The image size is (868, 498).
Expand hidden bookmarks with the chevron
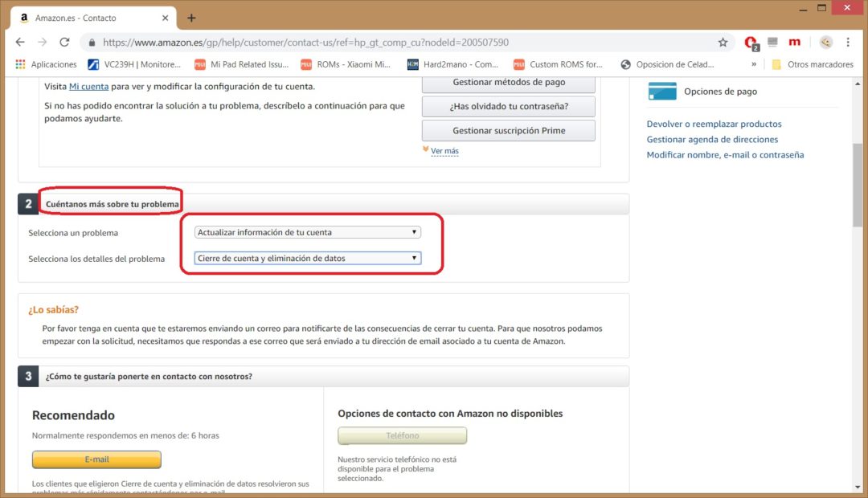[x=754, y=63]
